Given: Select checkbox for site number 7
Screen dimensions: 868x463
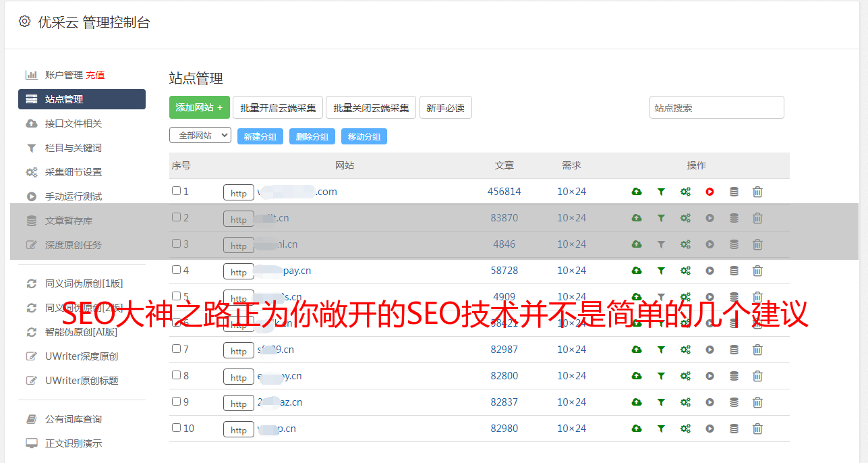Looking at the screenshot, I should pos(176,349).
